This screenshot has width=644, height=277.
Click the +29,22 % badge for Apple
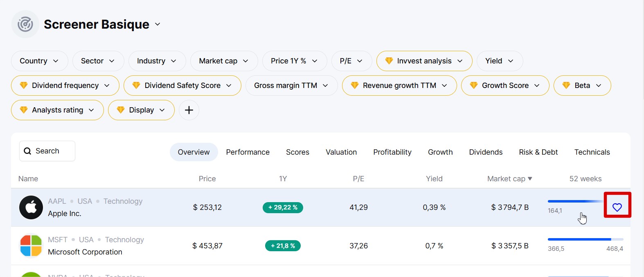click(x=283, y=207)
